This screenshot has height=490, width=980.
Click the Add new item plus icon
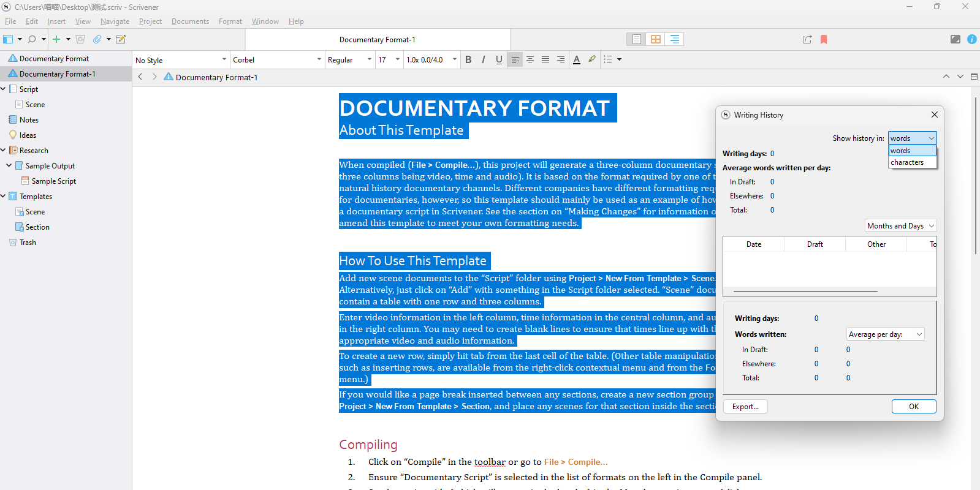tap(56, 39)
